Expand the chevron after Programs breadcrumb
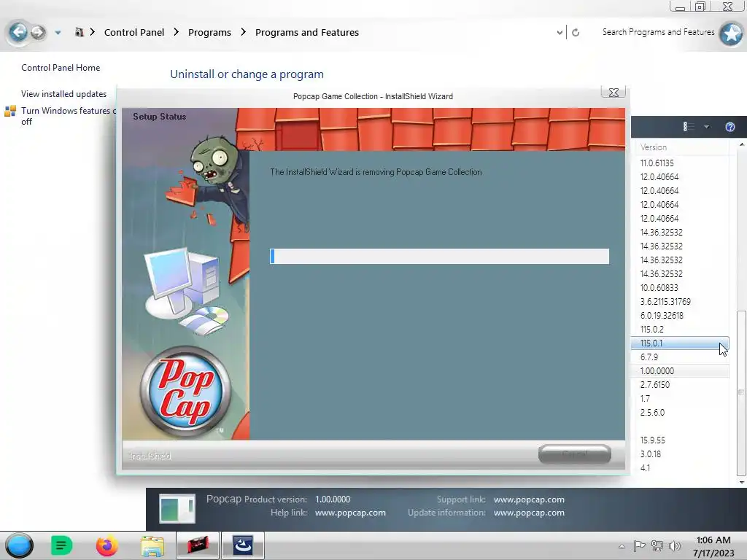Viewport: 747px width, 560px height. pyautogui.click(x=244, y=32)
